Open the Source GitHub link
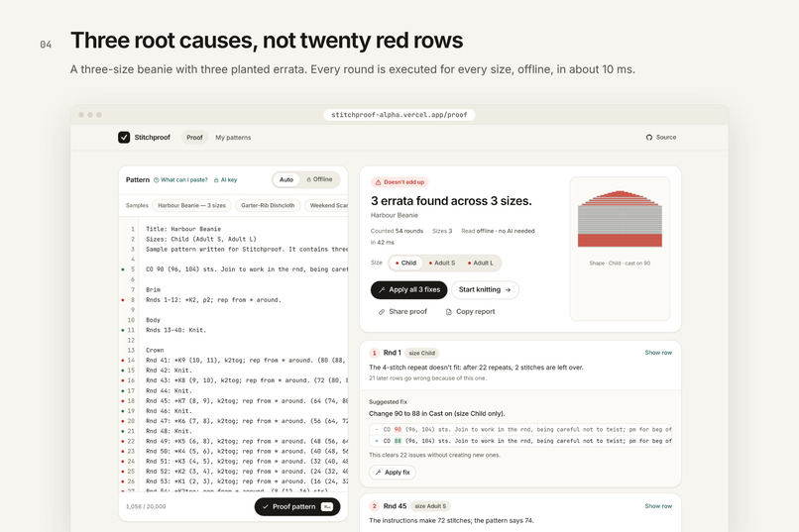Image resolution: width=799 pixels, height=532 pixels. coord(661,137)
